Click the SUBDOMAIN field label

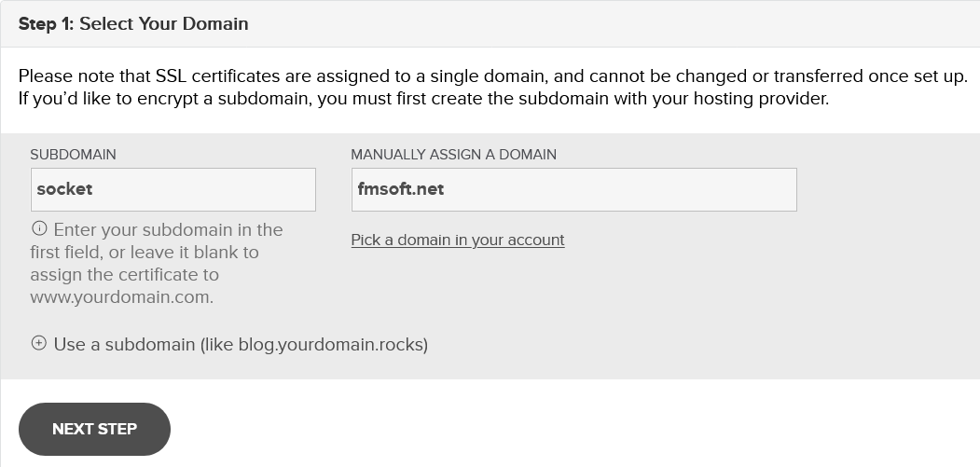tap(73, 155)
